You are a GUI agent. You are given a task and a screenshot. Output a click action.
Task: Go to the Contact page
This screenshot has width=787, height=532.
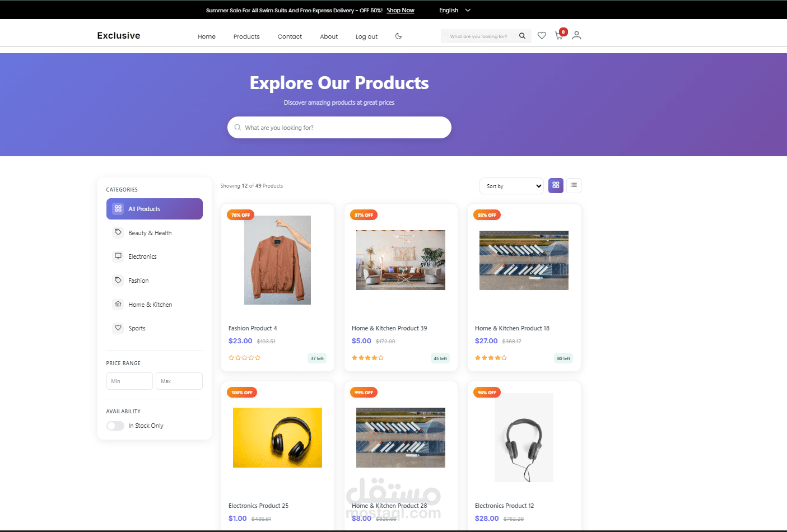coord(290,36)
